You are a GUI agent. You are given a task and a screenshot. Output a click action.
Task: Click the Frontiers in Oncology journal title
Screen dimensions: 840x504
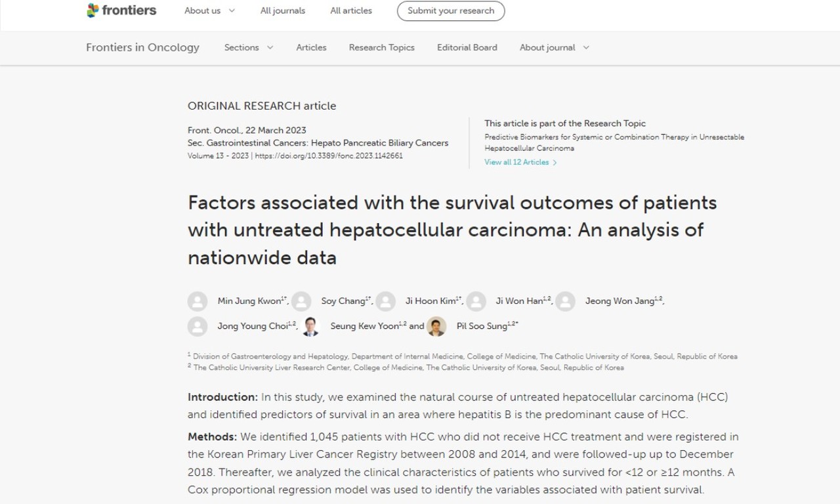(142, 47)
